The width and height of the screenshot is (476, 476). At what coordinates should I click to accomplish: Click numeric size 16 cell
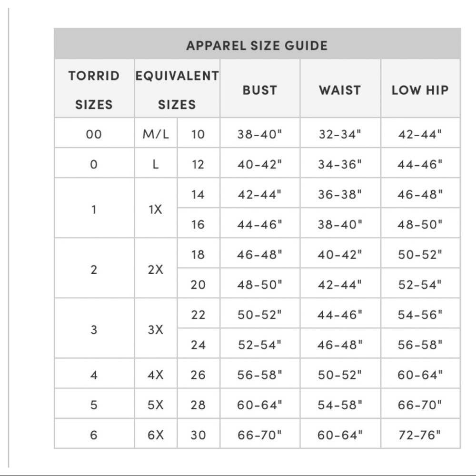pos(198,224)
